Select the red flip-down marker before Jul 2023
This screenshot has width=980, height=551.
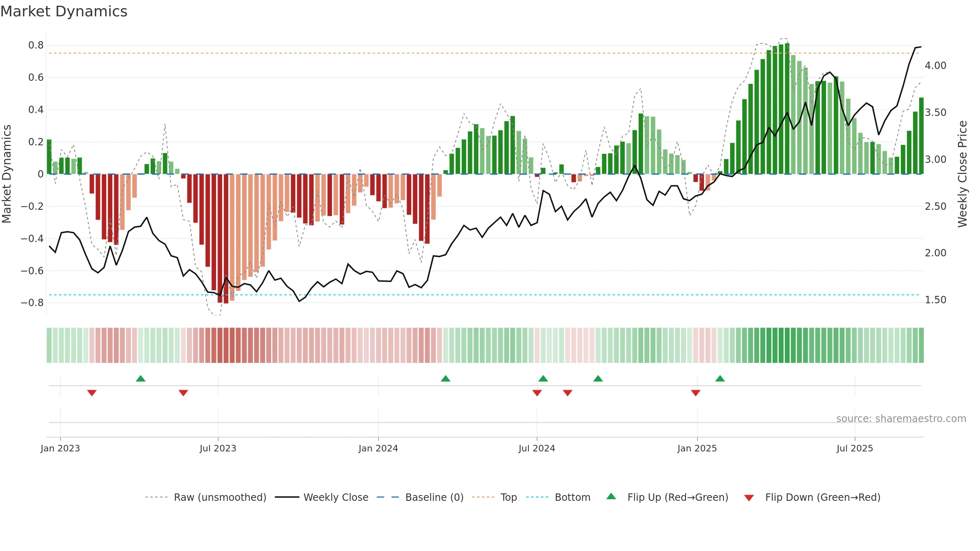pos(183,393)
